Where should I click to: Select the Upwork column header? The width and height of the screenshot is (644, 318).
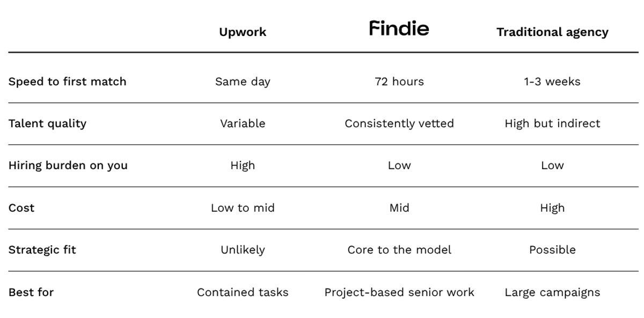[243, 32]
